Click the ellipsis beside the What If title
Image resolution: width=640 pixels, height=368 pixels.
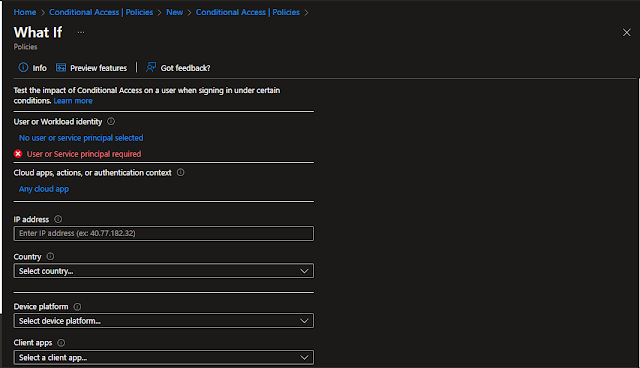(81, 32)
